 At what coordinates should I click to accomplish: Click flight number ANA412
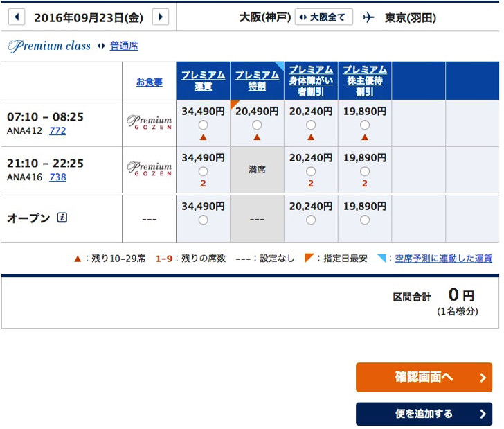coord(24,131)
